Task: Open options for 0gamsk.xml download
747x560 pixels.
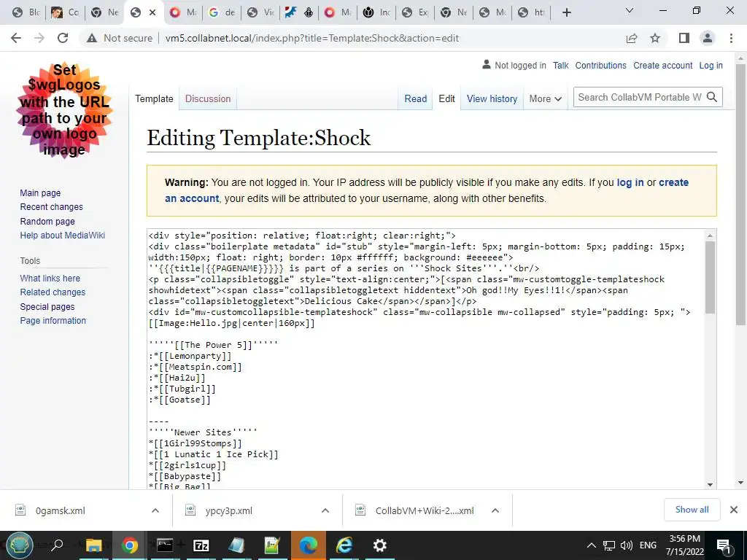Action: click(x=155, y=510)
